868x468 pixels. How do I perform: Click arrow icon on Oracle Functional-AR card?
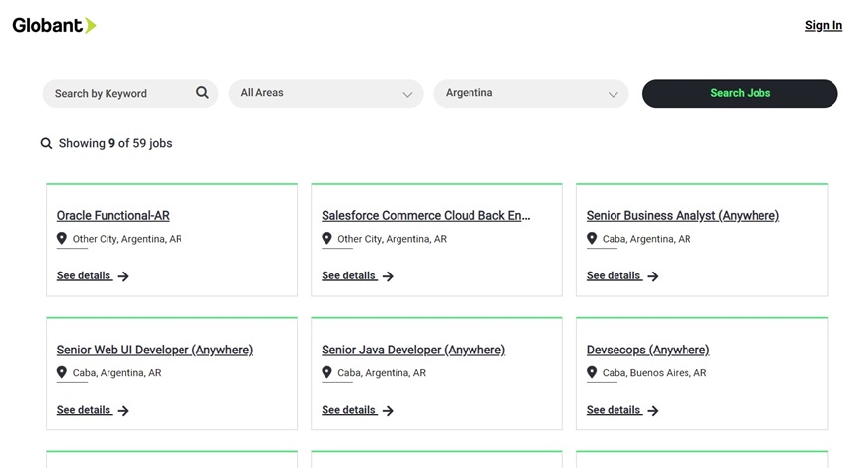[123, 276]
